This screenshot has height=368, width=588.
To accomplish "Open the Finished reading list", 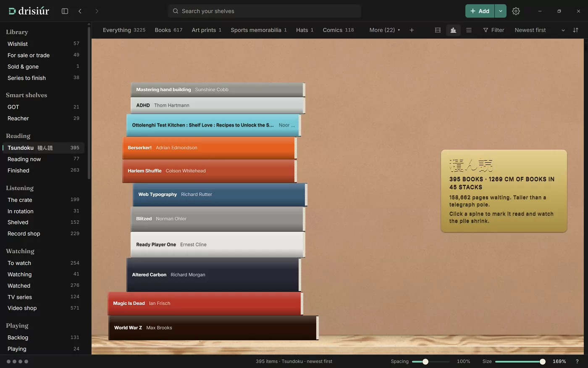I will [x=43, y=170].
